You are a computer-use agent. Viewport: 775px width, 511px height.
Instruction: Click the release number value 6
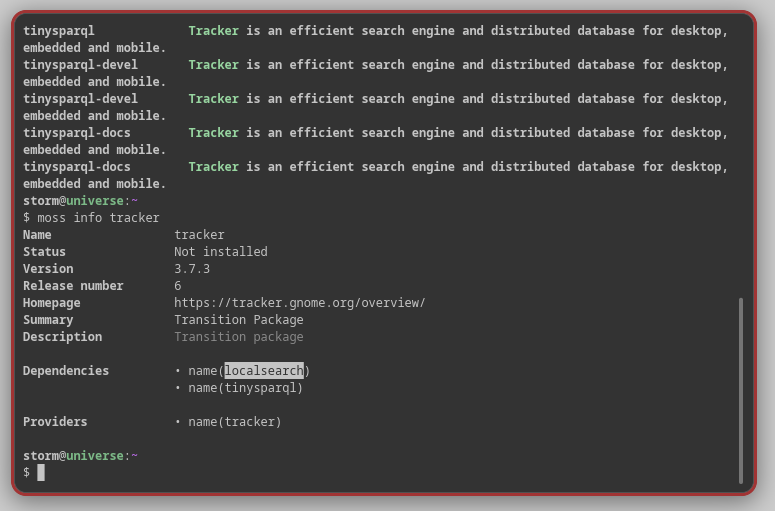[177, 286]
